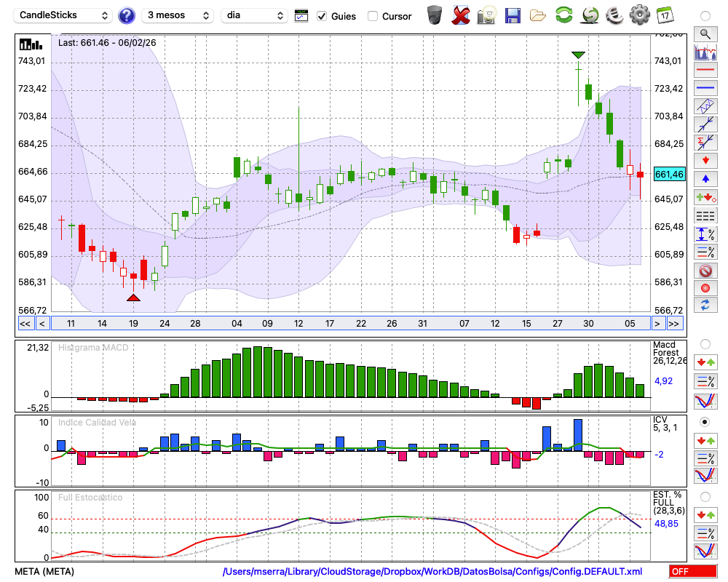Screen dimensions: 728x582
Task: Select the Histograma MACD panel radio button
Action: [x=705, y=344]
